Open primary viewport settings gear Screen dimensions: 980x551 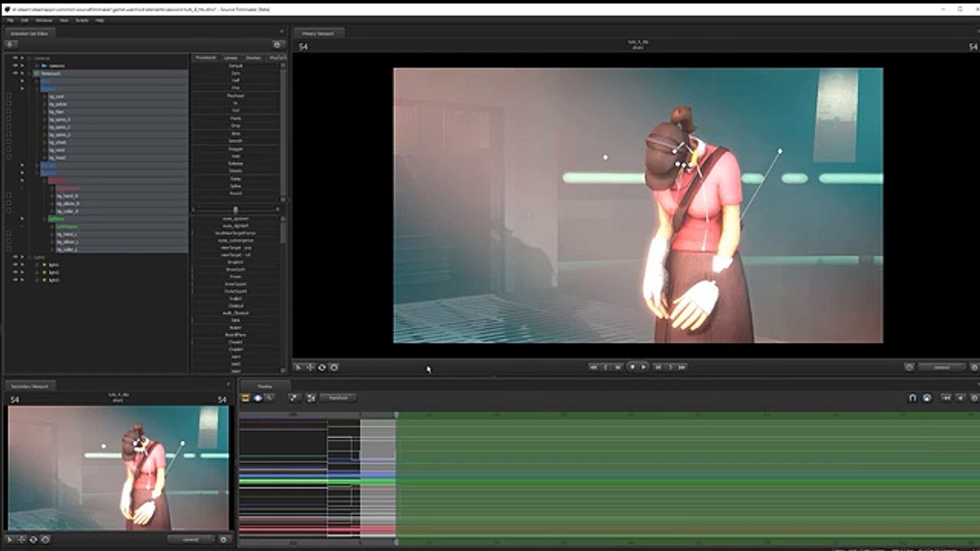pos(974,367)
